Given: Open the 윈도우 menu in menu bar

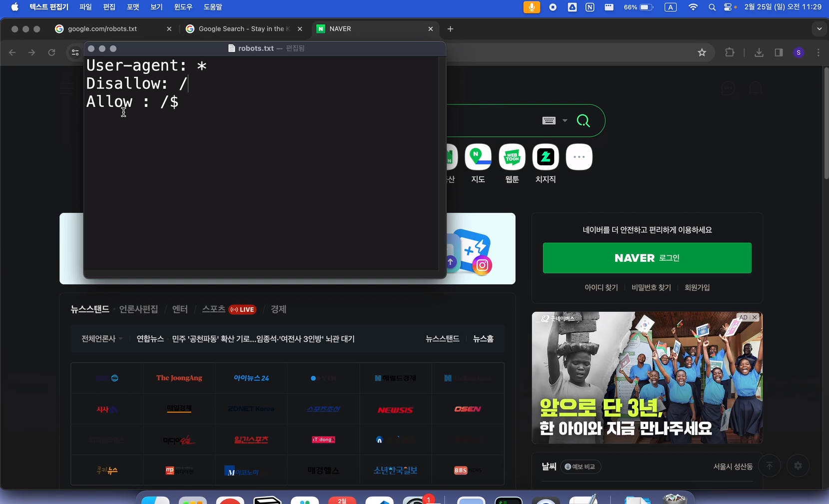Looking at the screenshot, I should (183, 7).
